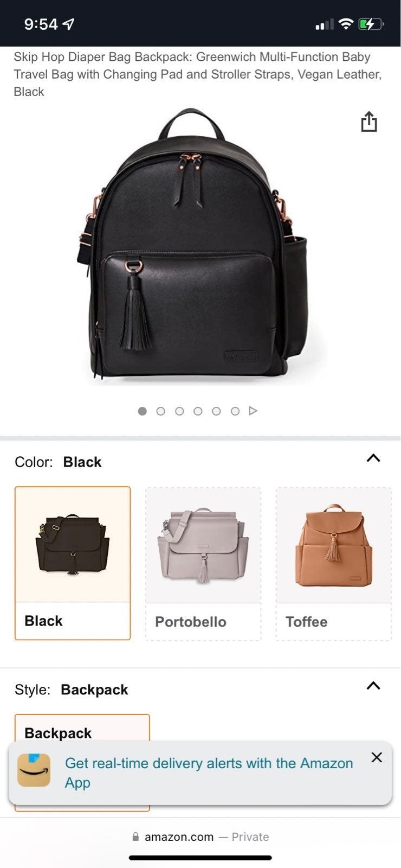The width and height of the screenshot is (401, 868).
Task: Select the Portobello color option
Action: tap(203, 564)
